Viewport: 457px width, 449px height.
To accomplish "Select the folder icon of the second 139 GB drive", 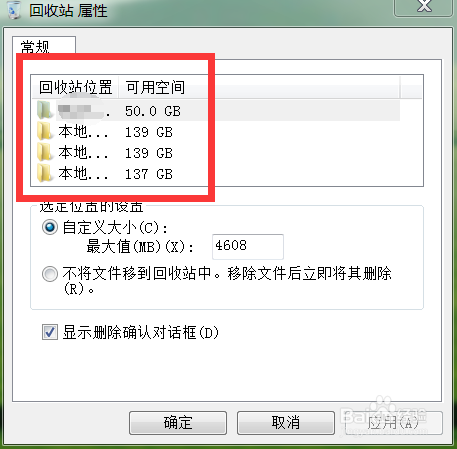I will [x=44, y=152].
